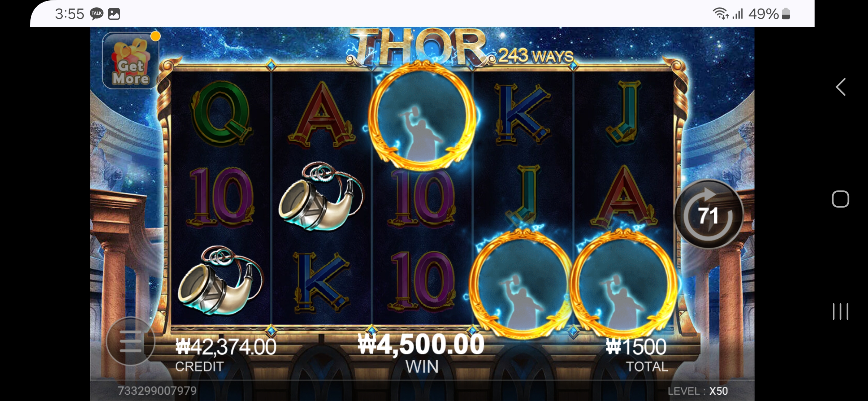The height and width of the screenshot is (401, 868).
Task: Open the hamburger menu button
Action: pyautogui.click(x=130, y=341)
